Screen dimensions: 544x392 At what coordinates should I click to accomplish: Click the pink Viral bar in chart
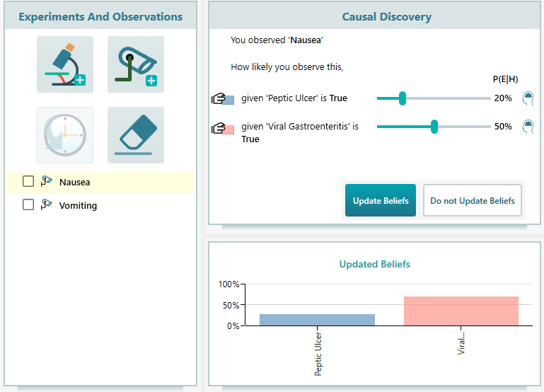pyautogui.click(x=461, y=311)
